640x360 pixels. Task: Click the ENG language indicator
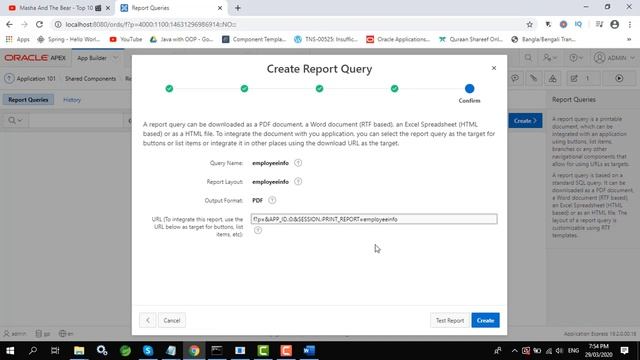click(573, 351)
